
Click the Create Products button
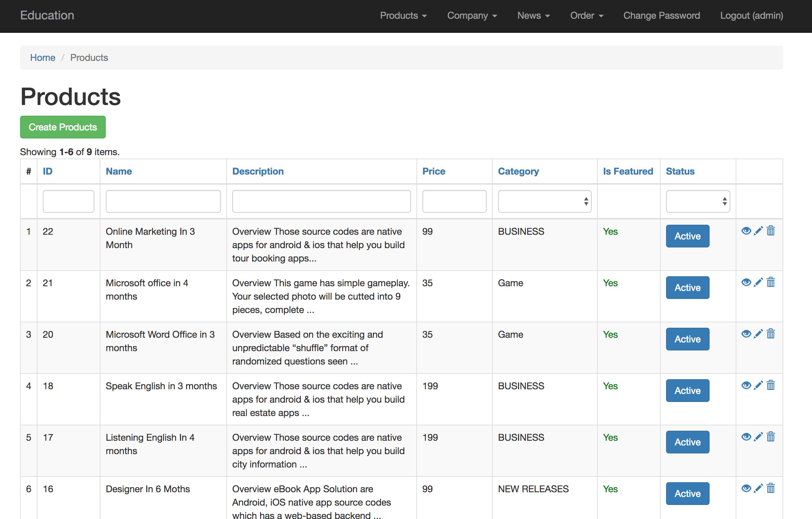63,127
